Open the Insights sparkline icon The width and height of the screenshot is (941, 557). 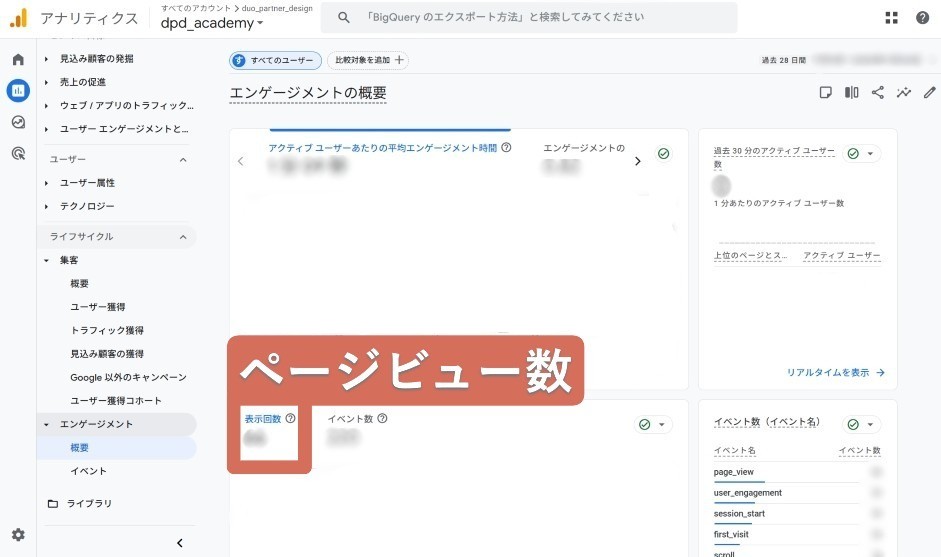coord(904,93)
